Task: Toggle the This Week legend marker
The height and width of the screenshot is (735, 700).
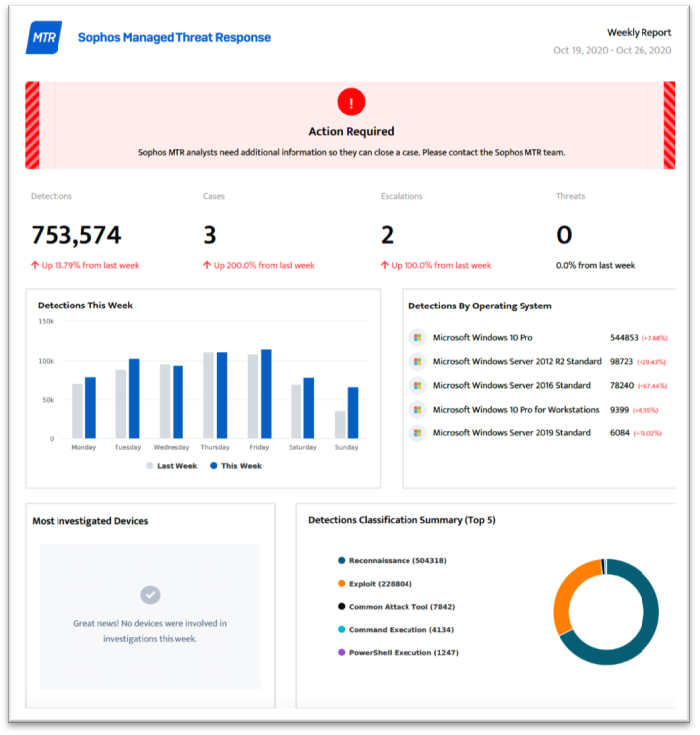Action: (x=213, y=466)
